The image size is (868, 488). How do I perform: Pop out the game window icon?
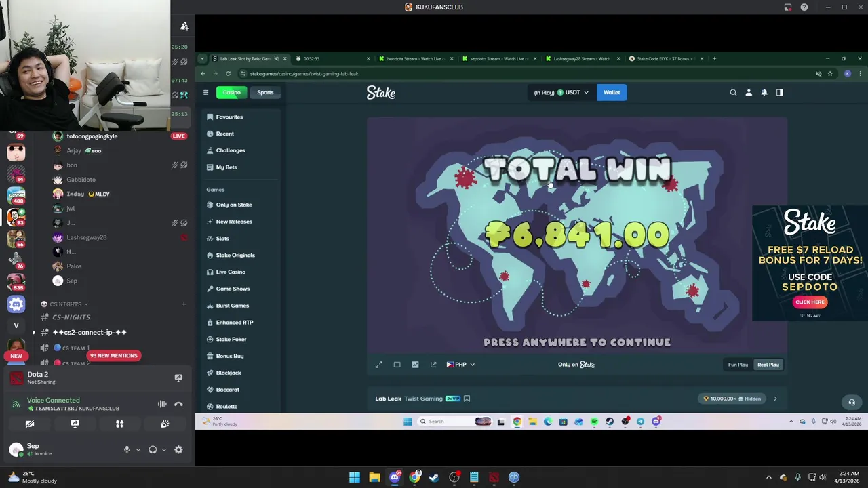coord(433,365)
